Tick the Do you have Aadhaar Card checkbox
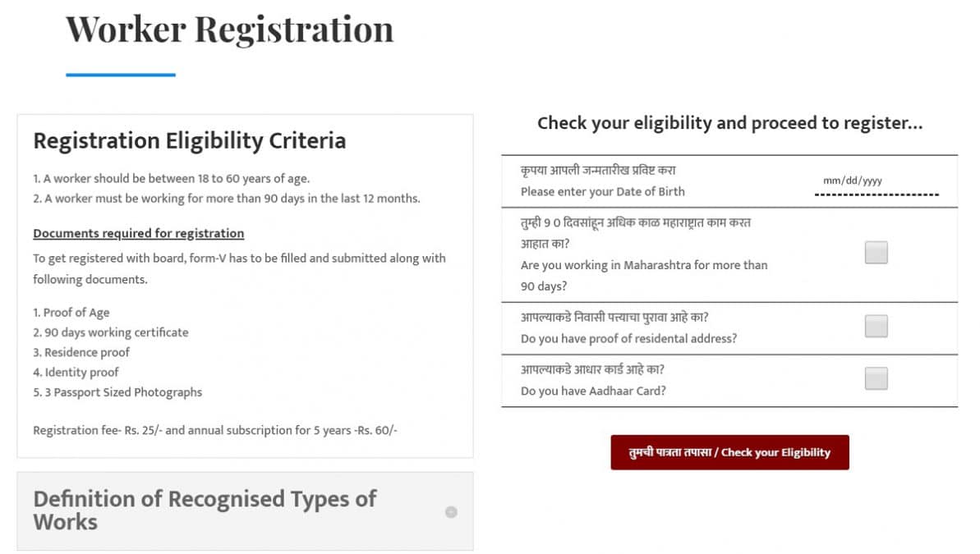The width and height of the screenshot is (980, 554). coord(875,378)
